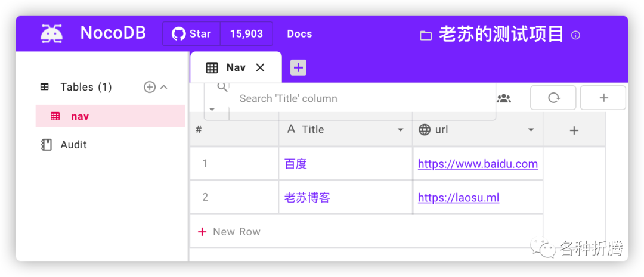The image size is (644, 277).
Task: Open the share people icon
Action: [503, 98]
